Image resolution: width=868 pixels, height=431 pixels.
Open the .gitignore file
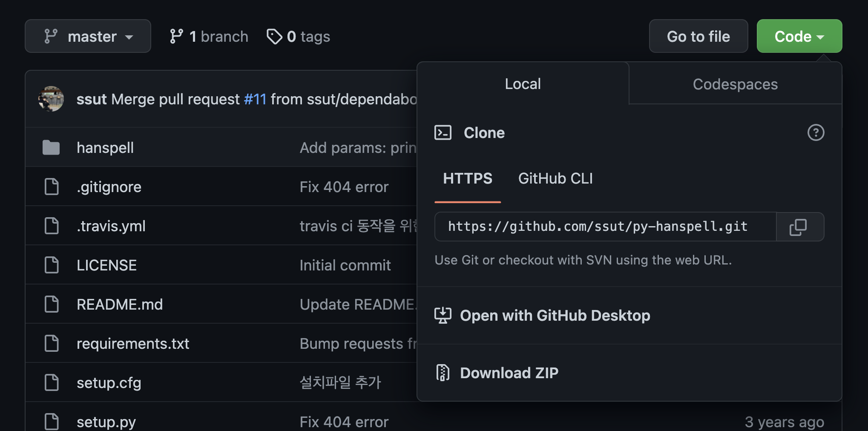click(109, 187)
